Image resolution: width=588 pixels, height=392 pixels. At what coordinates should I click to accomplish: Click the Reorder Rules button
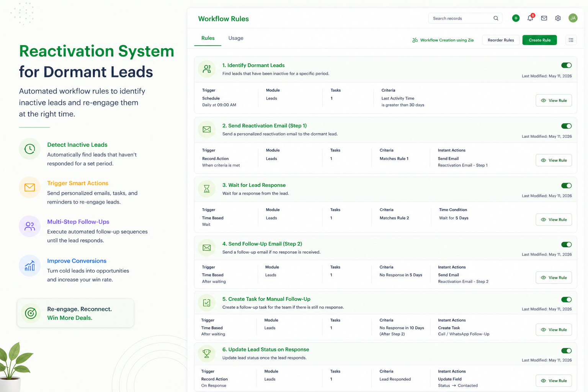coord(501,40)
